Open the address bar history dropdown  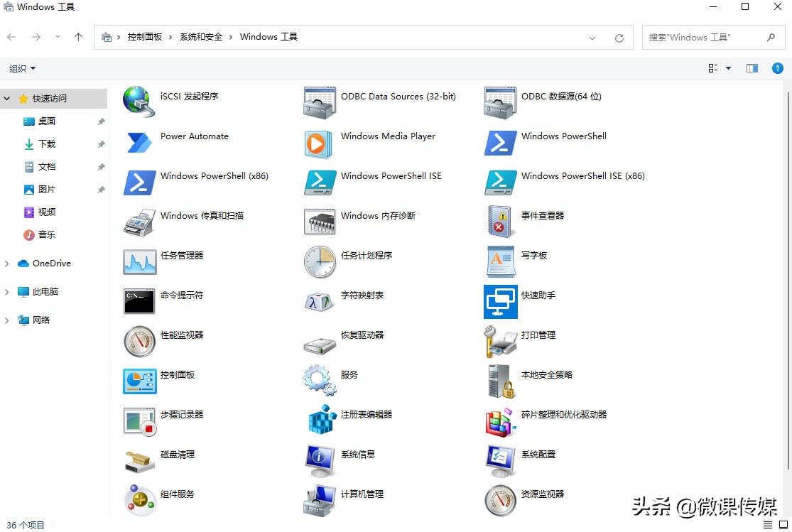tap(593, 37)
